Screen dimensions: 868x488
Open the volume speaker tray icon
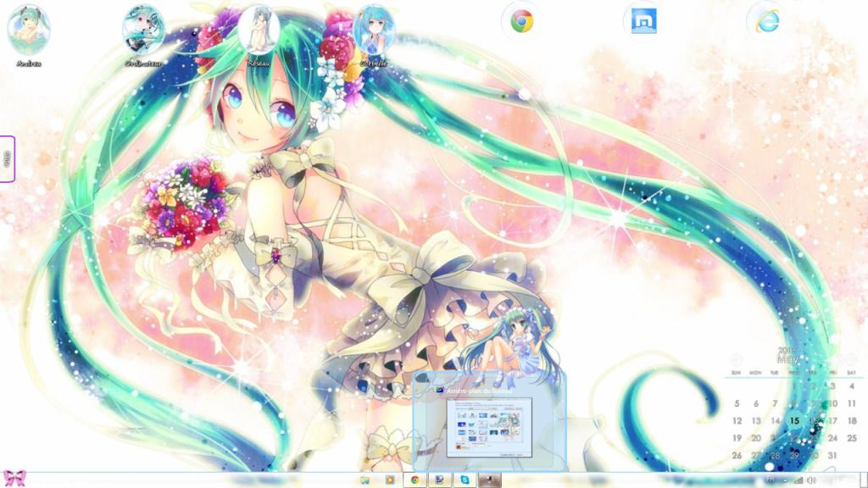[811, 480]
